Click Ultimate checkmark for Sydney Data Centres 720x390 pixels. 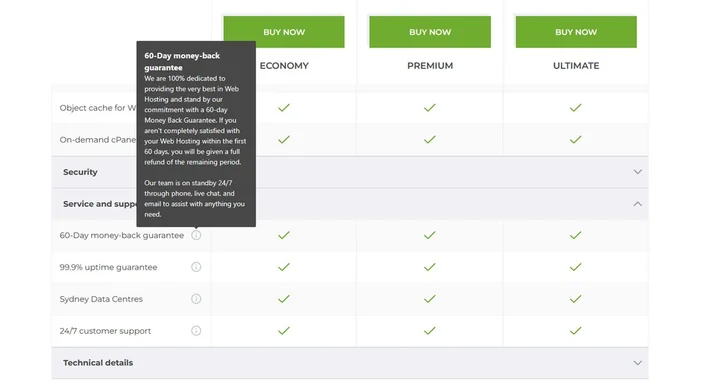coord(575,299)
